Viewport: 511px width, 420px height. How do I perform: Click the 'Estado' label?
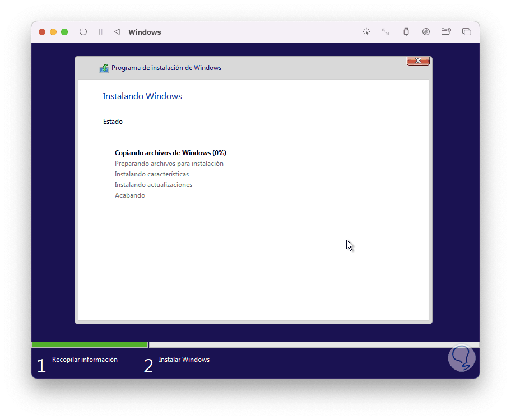point(113,122)
